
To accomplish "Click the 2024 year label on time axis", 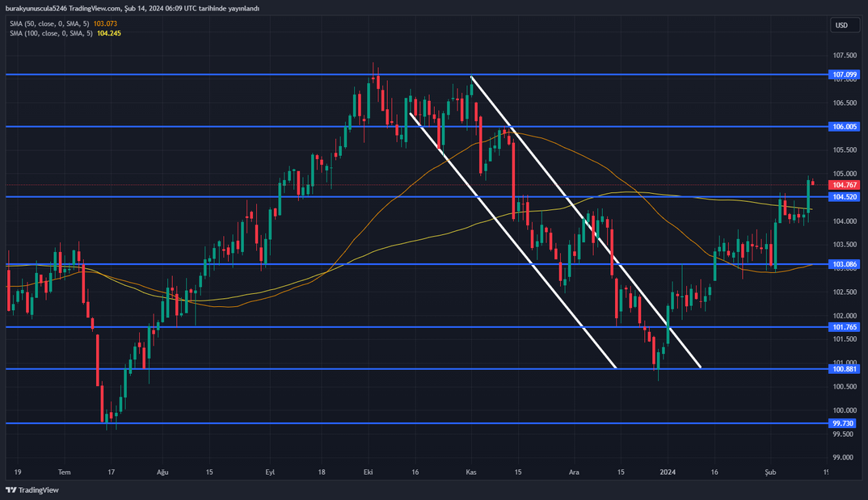I will click(668, 473).
